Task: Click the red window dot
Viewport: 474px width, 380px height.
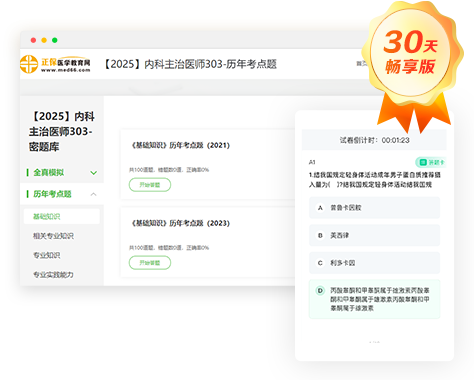Action: [33, 40]
